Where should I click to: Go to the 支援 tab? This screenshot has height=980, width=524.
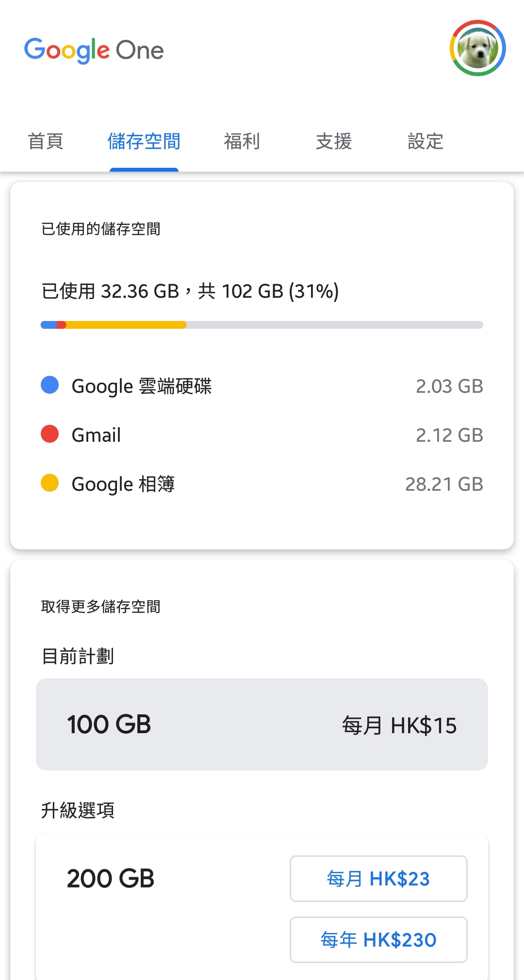[x=334, y=142]
